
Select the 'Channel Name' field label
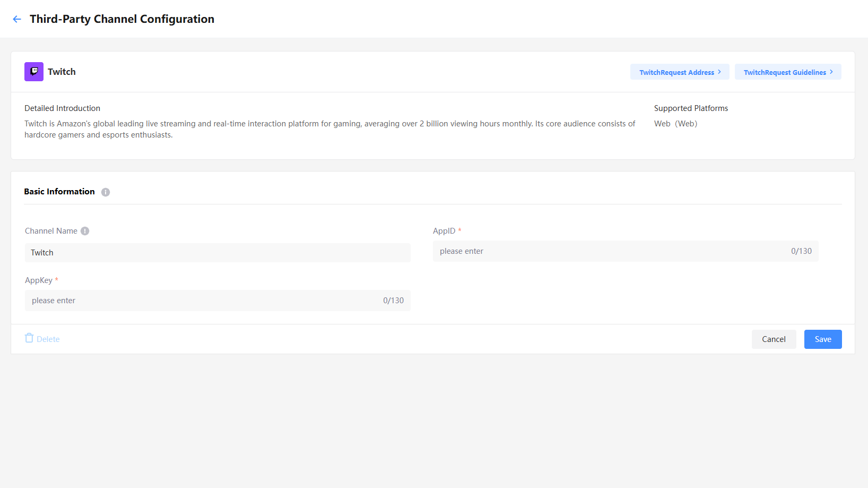coord(51,231)
